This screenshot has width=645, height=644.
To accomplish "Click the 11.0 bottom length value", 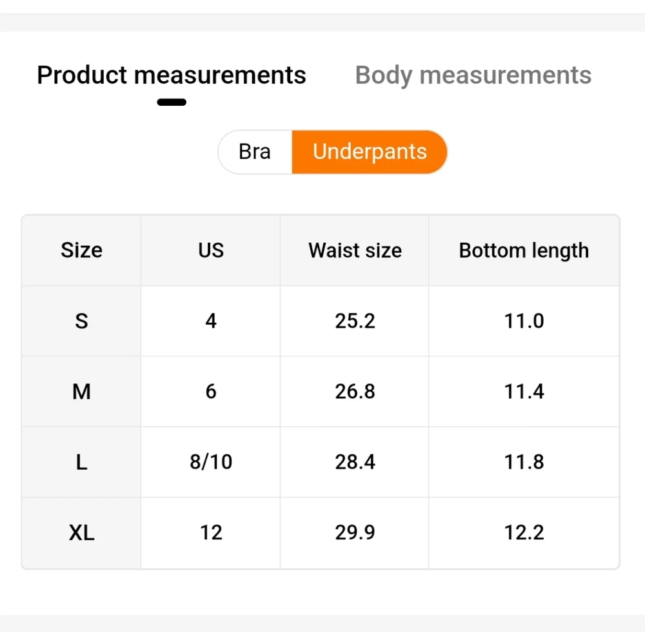I will [524, 321].
